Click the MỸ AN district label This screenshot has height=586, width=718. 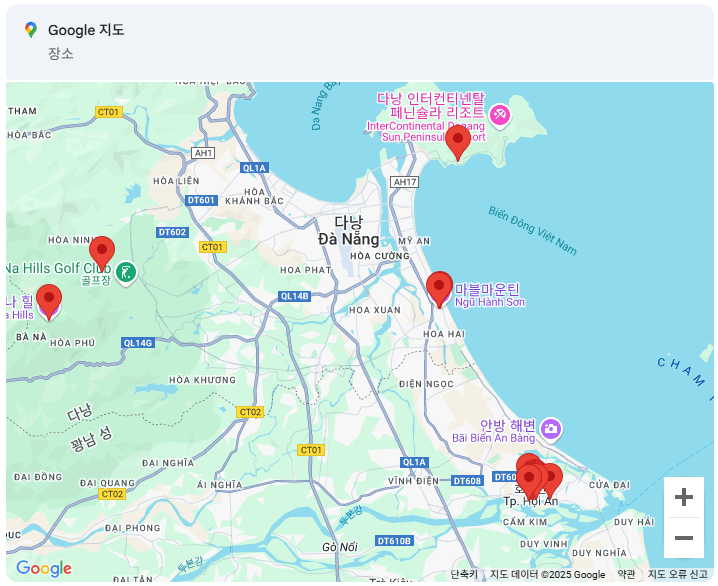(x=414, y=241)
